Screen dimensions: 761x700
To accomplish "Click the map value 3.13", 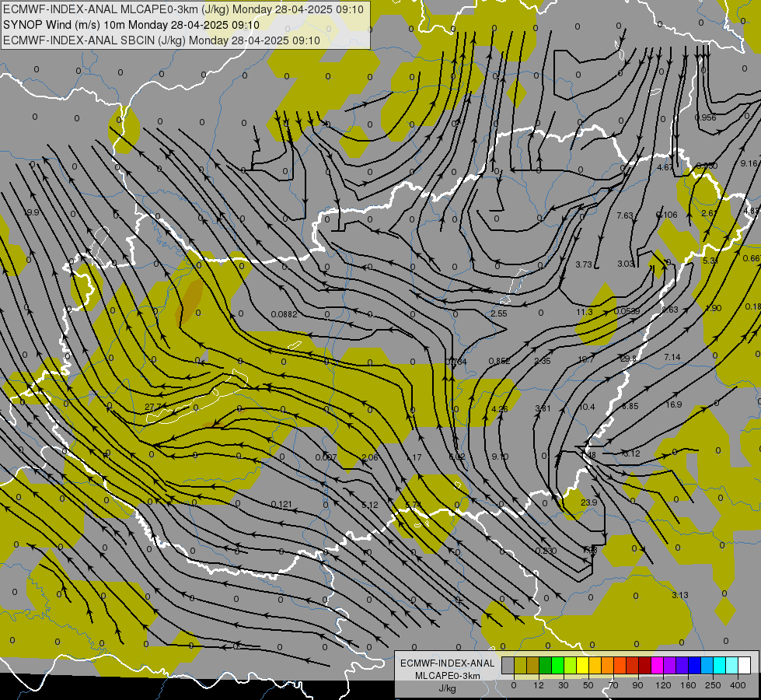I will (x=680, y=595).
